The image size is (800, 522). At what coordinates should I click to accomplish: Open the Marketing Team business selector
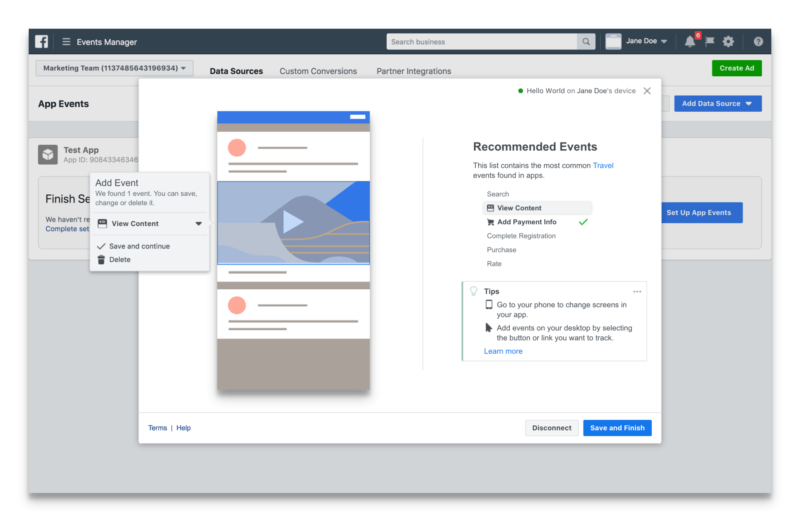pyautogui.click(x=114, y=68)
